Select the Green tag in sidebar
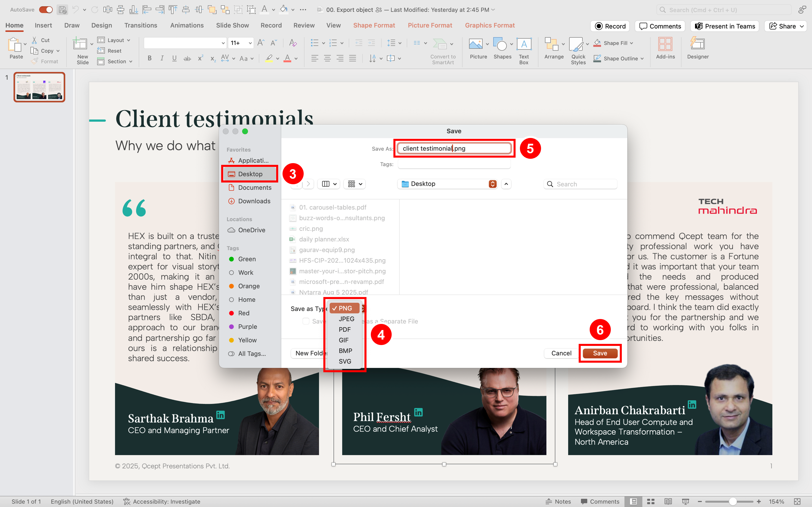The height and width of the screenshot is (507, 812). (247, 259)
